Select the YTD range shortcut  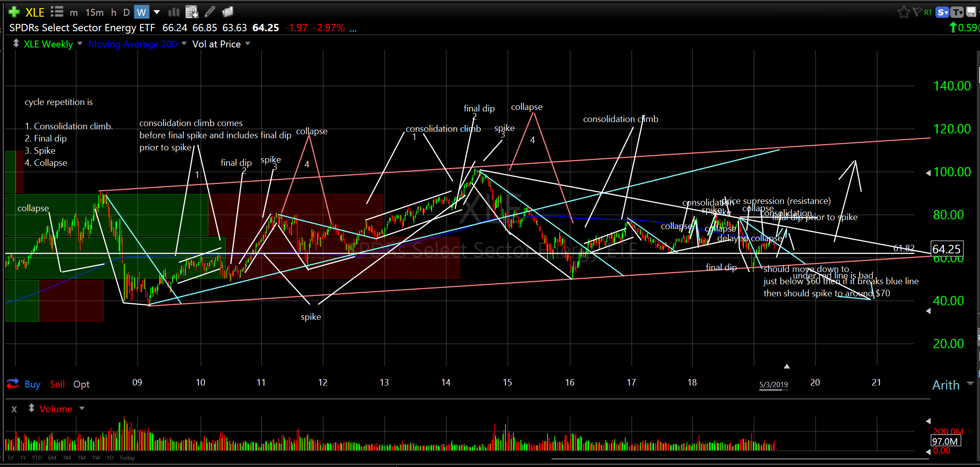[x=37, y=458]
